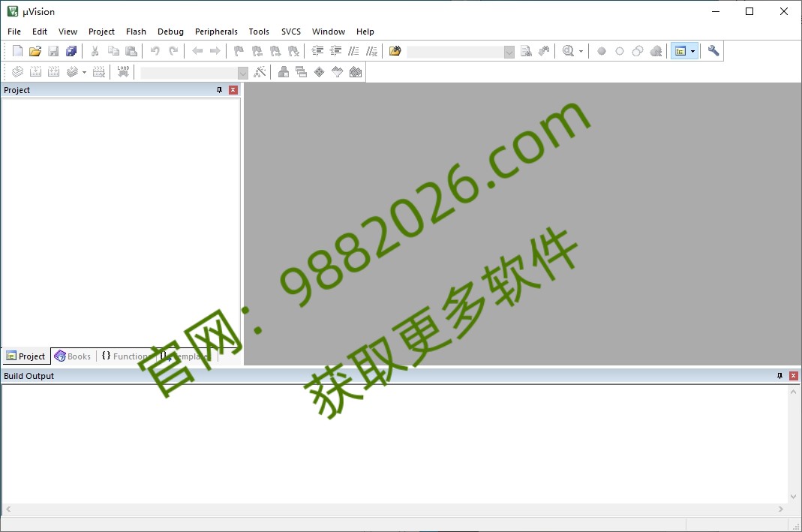The height and width of the screenshot is (532, 802).
Task: Pin the Build Output panel
Action: (x=779, y=376)
